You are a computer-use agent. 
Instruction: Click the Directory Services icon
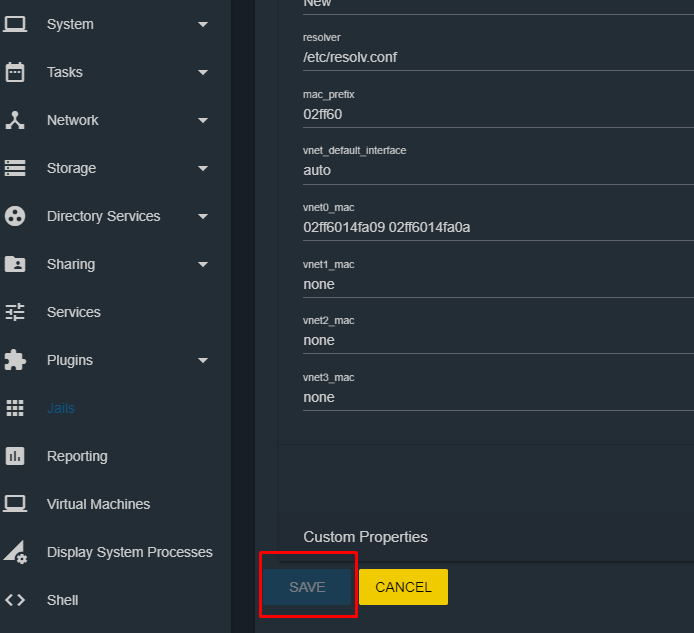point(15,216)
